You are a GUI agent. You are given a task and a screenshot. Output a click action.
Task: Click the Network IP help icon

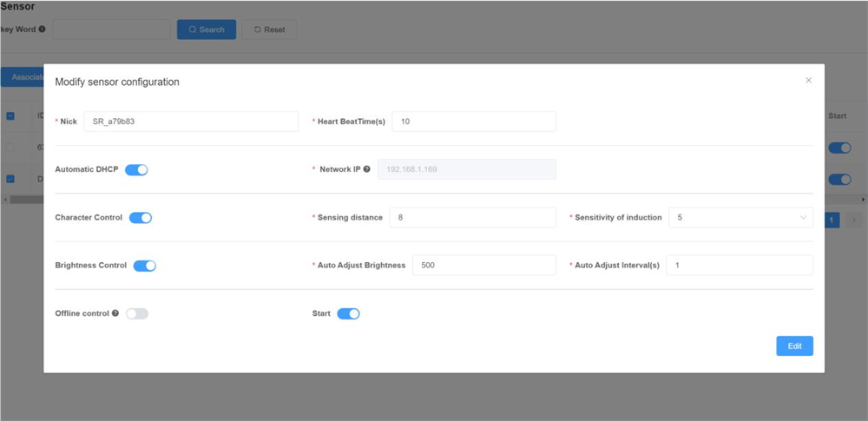(x=367, y=170)
